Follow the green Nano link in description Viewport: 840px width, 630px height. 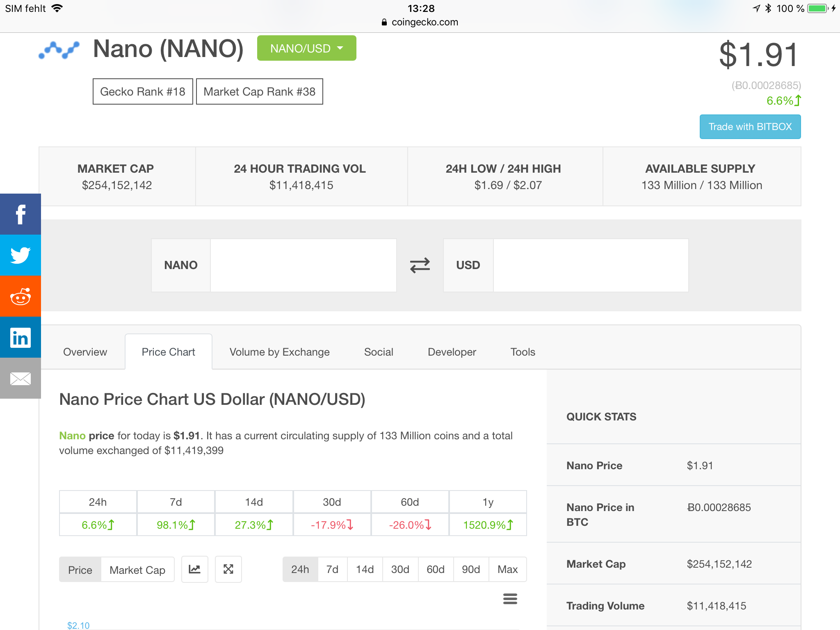point(72,436)
